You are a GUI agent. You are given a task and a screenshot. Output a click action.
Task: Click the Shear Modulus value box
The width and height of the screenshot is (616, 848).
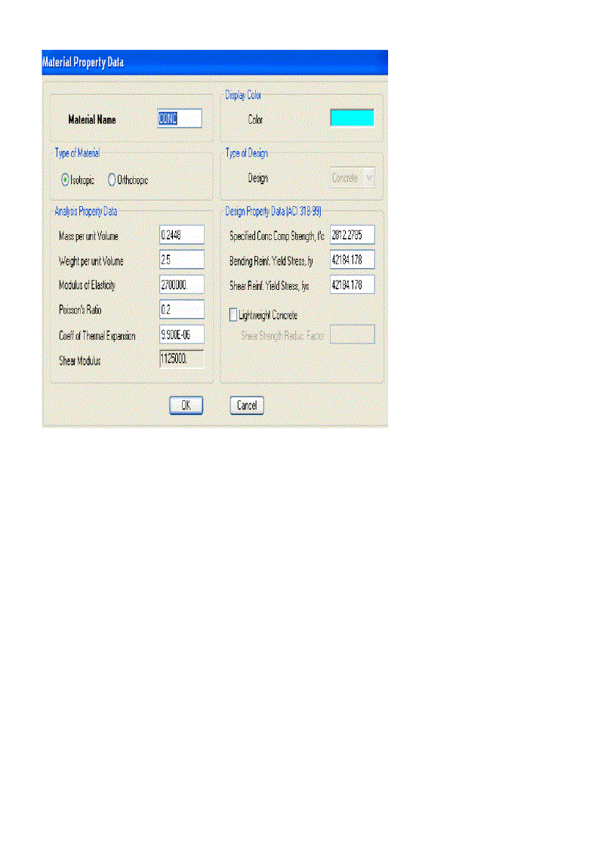182,359
